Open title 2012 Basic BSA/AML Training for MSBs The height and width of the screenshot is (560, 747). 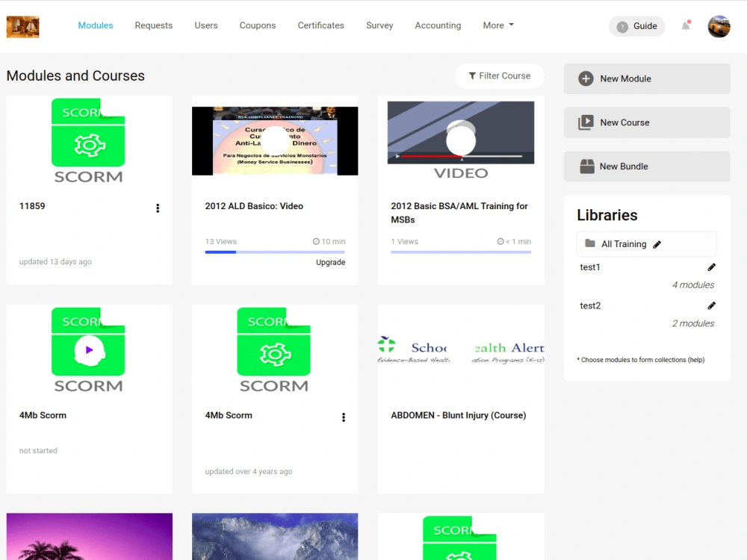(x=459, y=213)
